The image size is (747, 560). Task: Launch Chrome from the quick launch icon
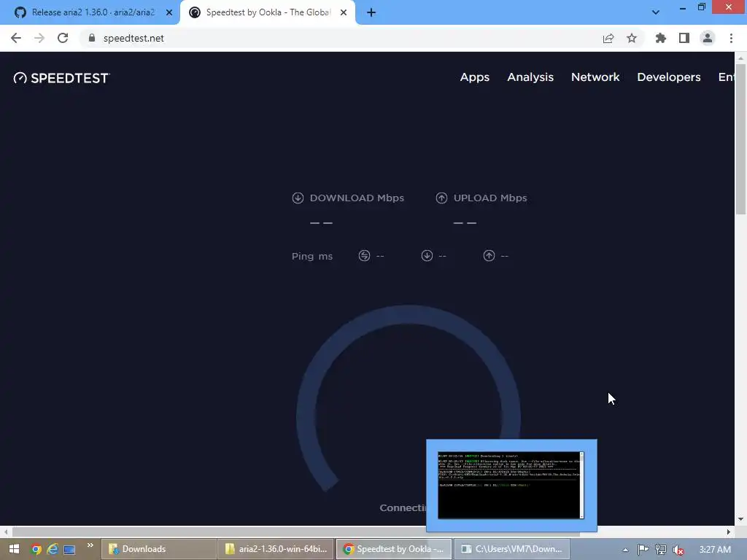(x=36, y=549)
